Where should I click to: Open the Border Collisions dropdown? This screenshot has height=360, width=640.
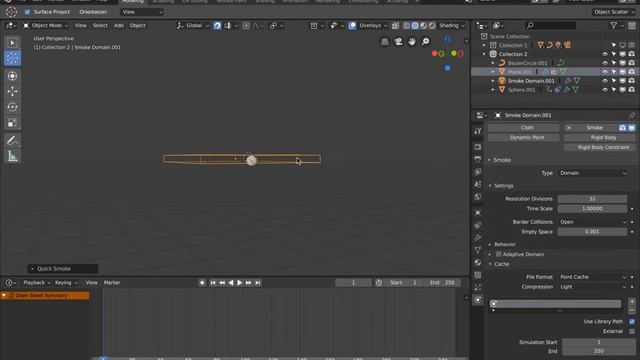pyautogui.click(x=592, y=222)
